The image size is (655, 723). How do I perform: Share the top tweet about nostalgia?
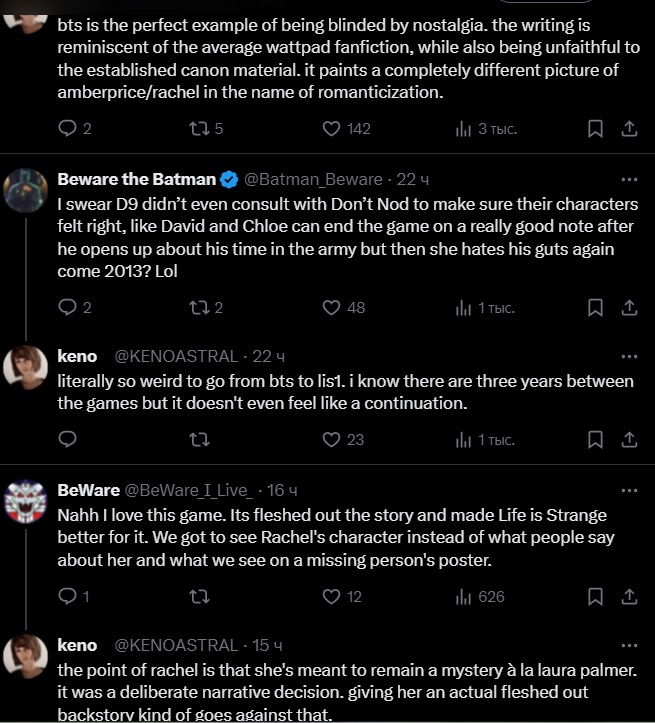click(629, 128)
